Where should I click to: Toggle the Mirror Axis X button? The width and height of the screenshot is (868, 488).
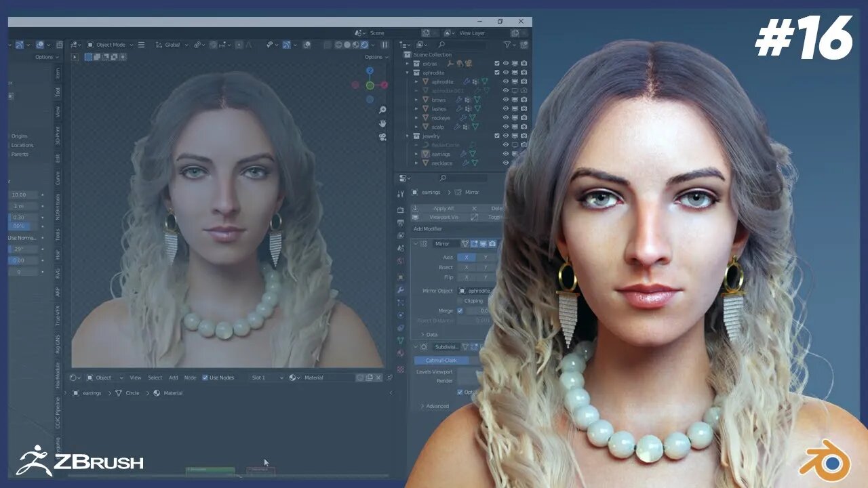(467, 258)
